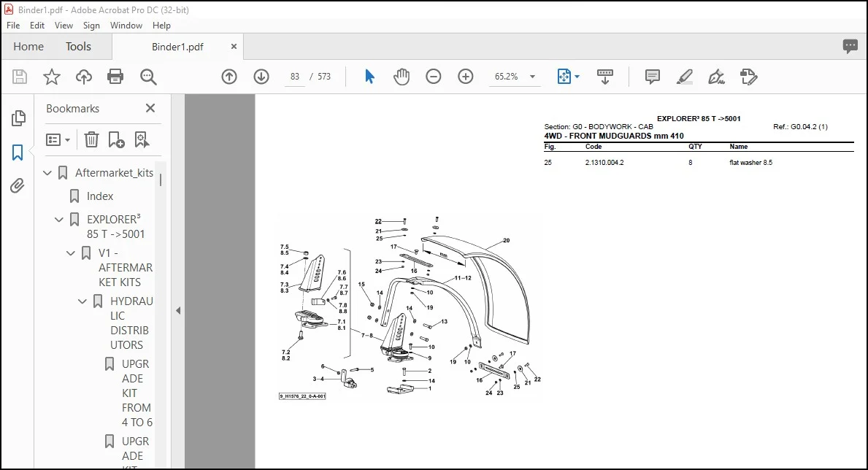Activate the Selection arrow tool
Viewport: 868px width, 470px height.
[x=369, y=77]
